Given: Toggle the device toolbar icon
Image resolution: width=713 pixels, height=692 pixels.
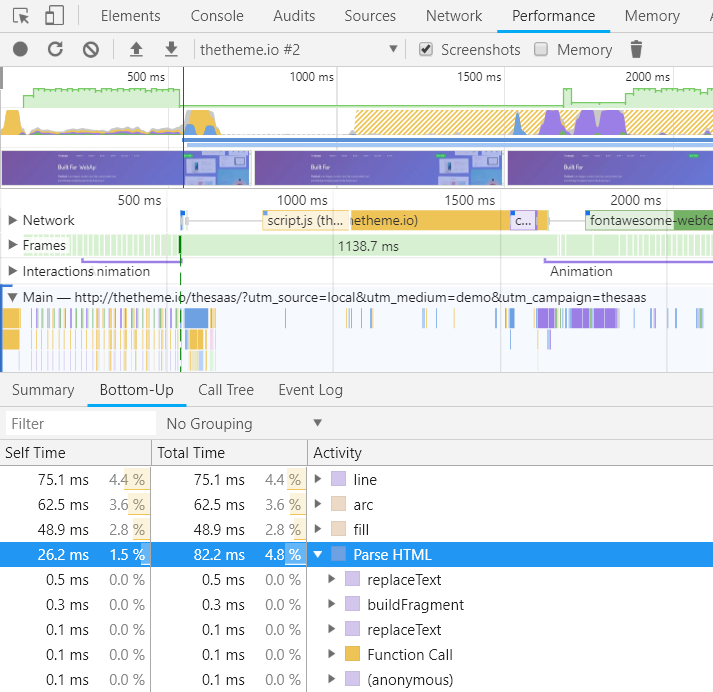Looking at the screenshot, I should [x=55, y=16].
